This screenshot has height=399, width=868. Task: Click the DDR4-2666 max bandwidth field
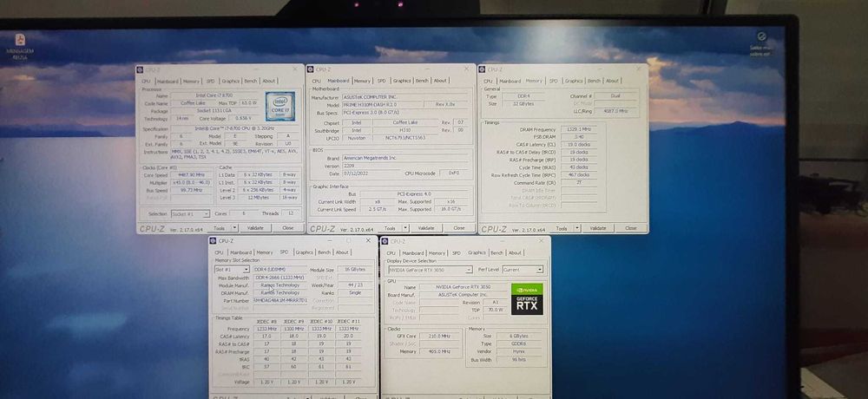279,278
